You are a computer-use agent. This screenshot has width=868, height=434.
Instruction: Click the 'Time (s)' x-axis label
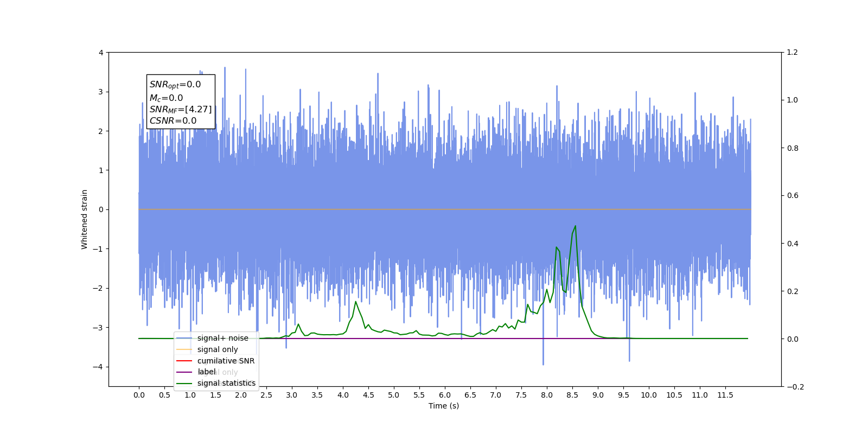coord(444,406)
